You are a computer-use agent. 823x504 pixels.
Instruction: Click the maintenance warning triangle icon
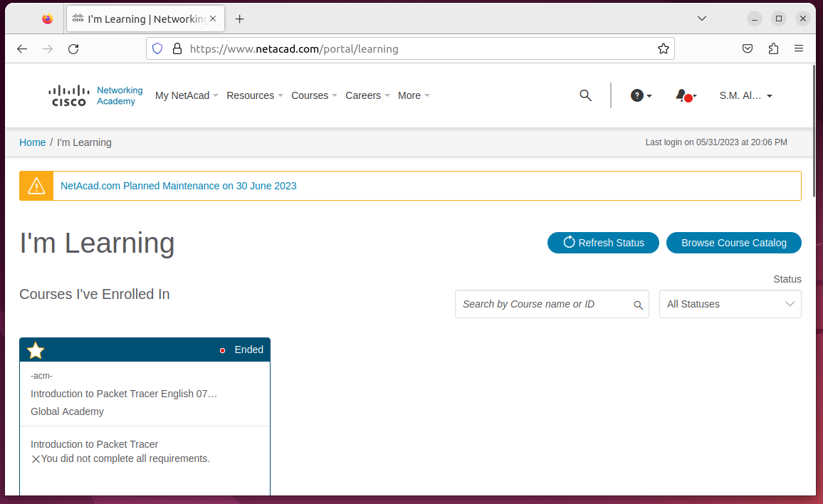point(36,186)
